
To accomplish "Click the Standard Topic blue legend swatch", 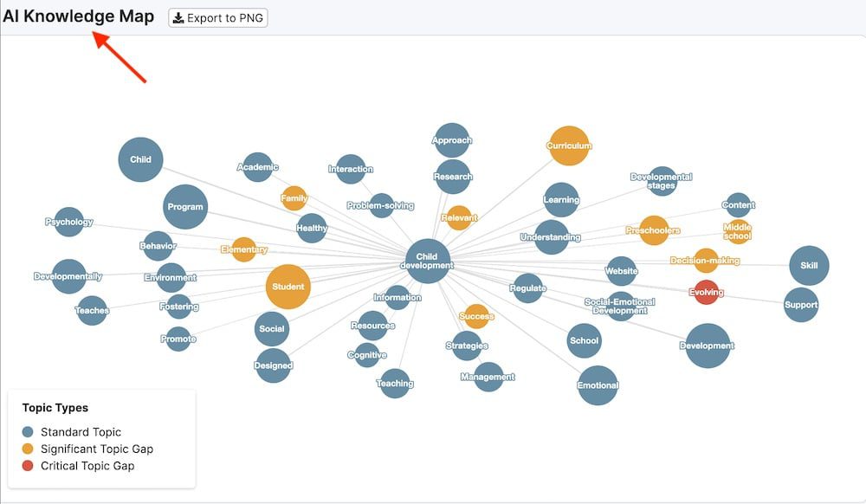I will click(28, 431).
